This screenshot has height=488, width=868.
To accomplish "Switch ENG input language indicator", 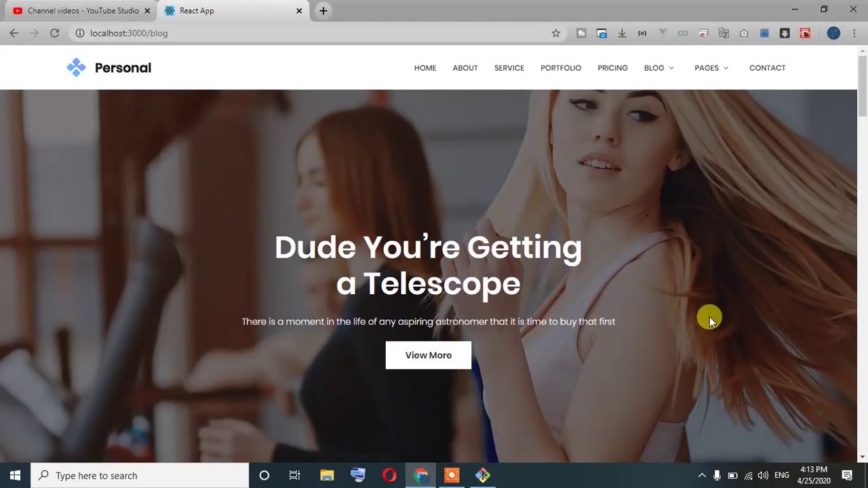I will (x=782, y=476).
